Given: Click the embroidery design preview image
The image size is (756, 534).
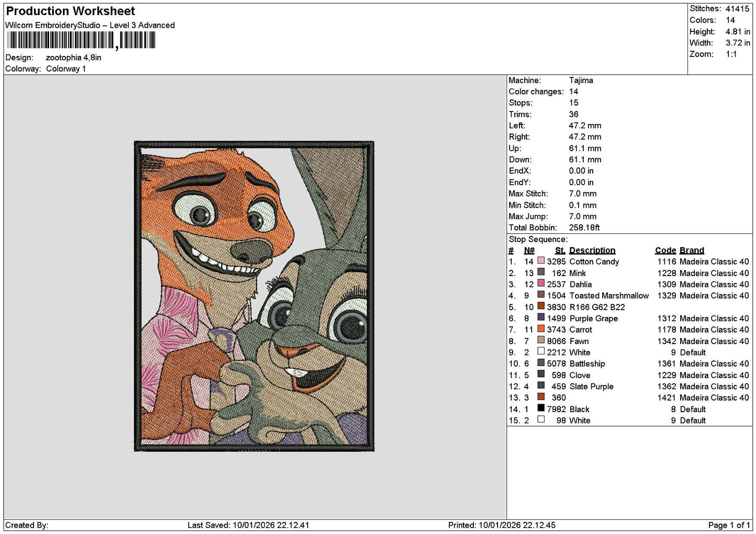Looking at the screenshot, I should 254,296.
